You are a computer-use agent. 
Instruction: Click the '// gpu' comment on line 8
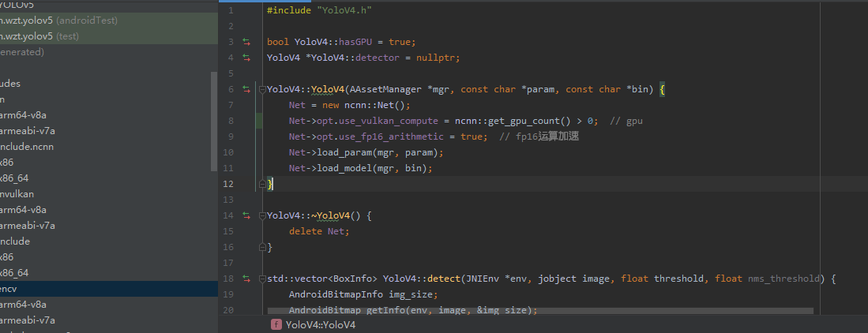tap(626, 121)
